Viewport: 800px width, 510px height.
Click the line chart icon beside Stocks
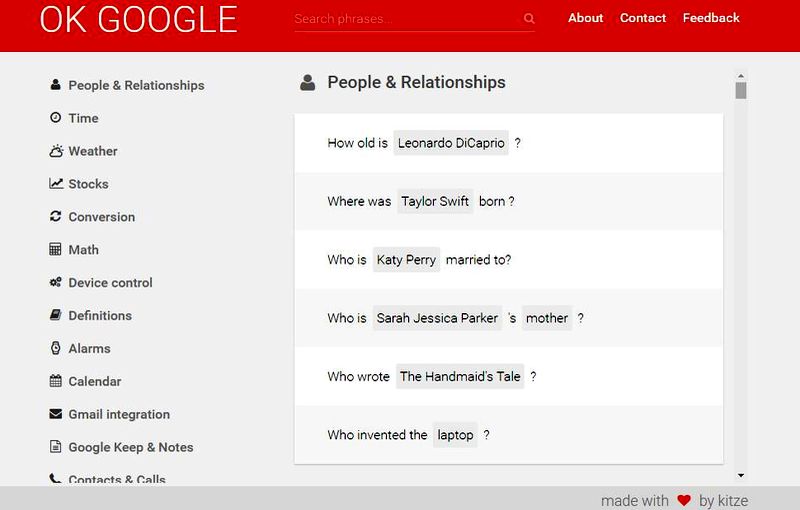pos(56,184)
